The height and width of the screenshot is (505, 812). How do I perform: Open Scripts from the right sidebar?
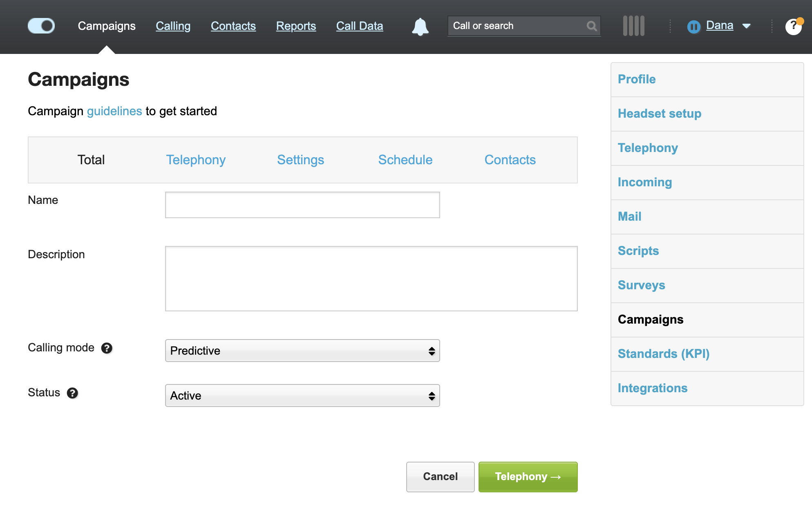point(638,251)
